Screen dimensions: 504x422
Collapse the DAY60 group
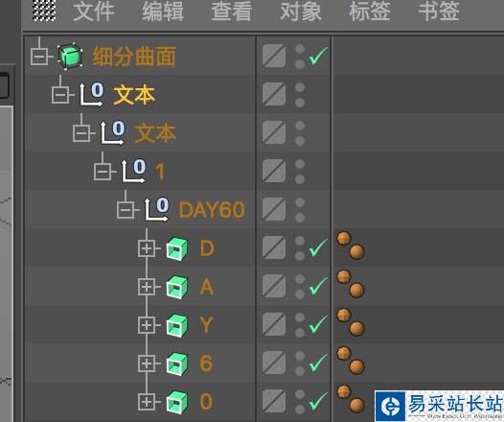coord(126,210)
